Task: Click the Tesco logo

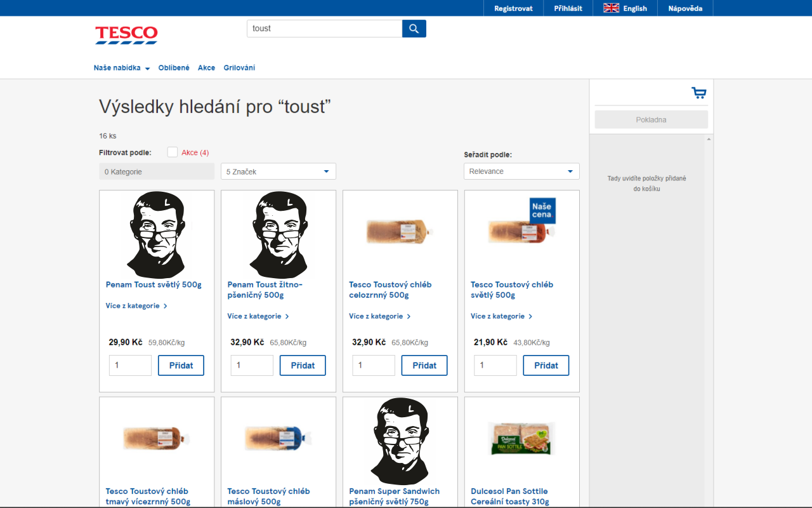Action: (126, 35)
